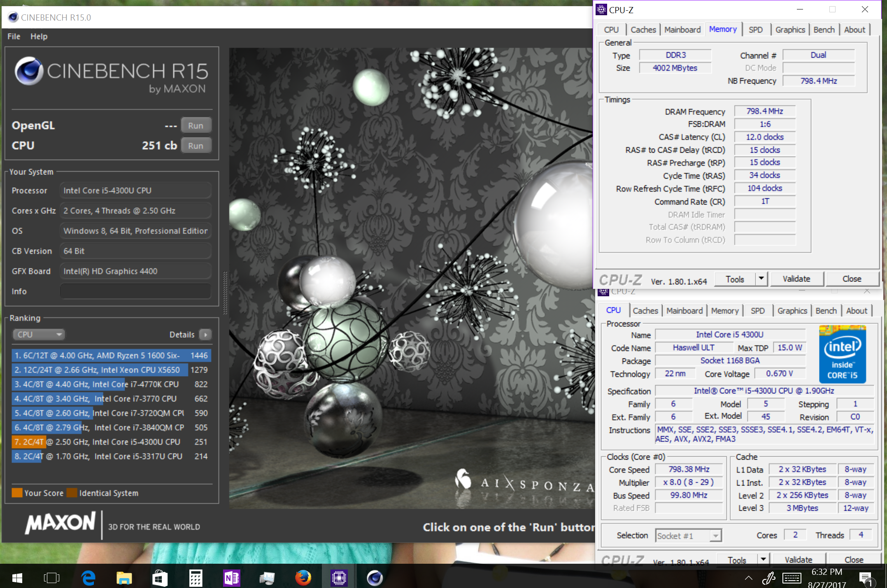887x588 pixels.
Task: Open Mainboard tab in top CPU-Z window
Action: (682, 30)
